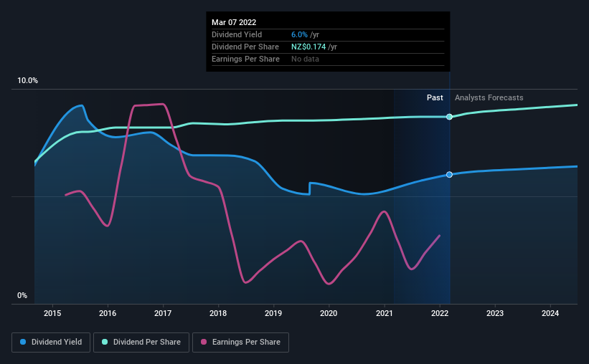Click the 2020 x-axis label
Viewport: 589px width, 364px height.
pyautogui.click(x=329, y=313)
